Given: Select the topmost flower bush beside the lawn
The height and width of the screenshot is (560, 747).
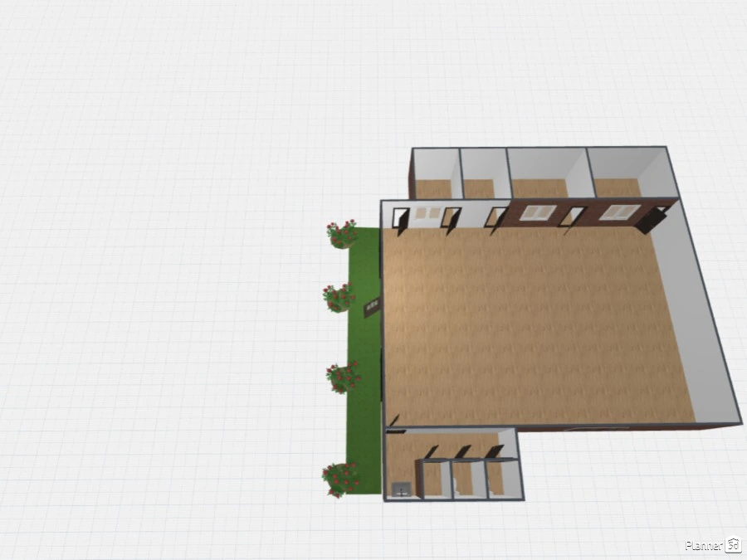Looking at the screenshot, I should 342,235.
